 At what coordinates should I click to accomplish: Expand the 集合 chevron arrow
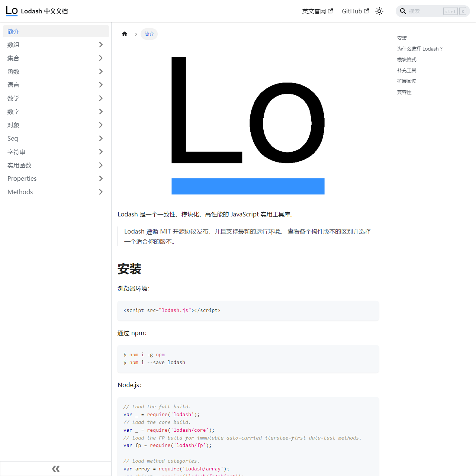101,58
